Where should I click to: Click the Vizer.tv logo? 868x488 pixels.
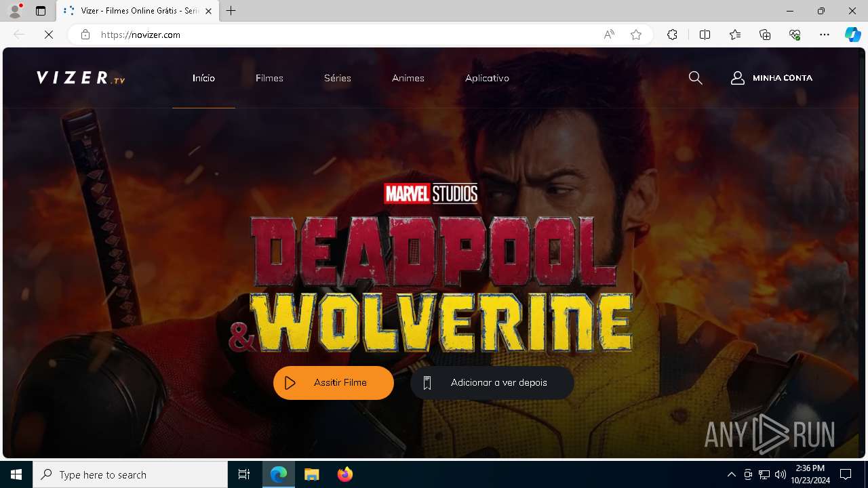coord(81,78)
